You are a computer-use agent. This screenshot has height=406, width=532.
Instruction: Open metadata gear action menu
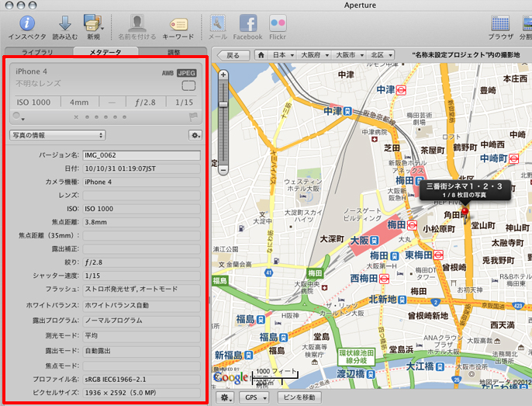point(195,135)
